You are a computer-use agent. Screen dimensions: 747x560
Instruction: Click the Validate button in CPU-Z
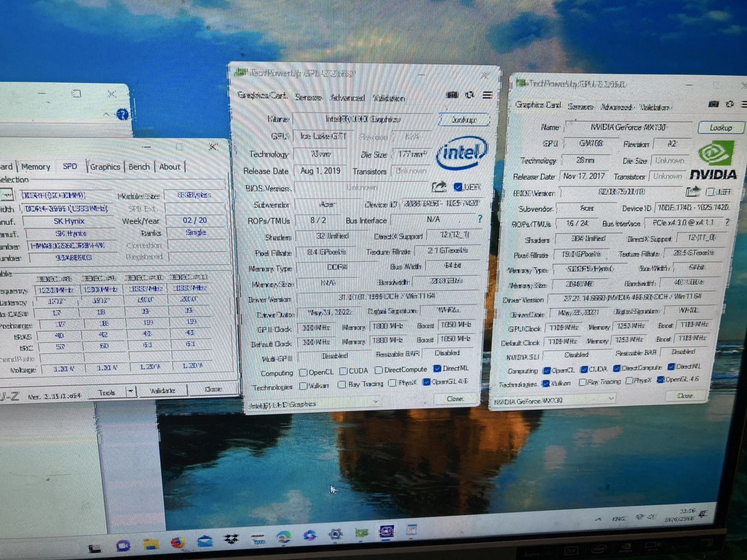(162, 391)
